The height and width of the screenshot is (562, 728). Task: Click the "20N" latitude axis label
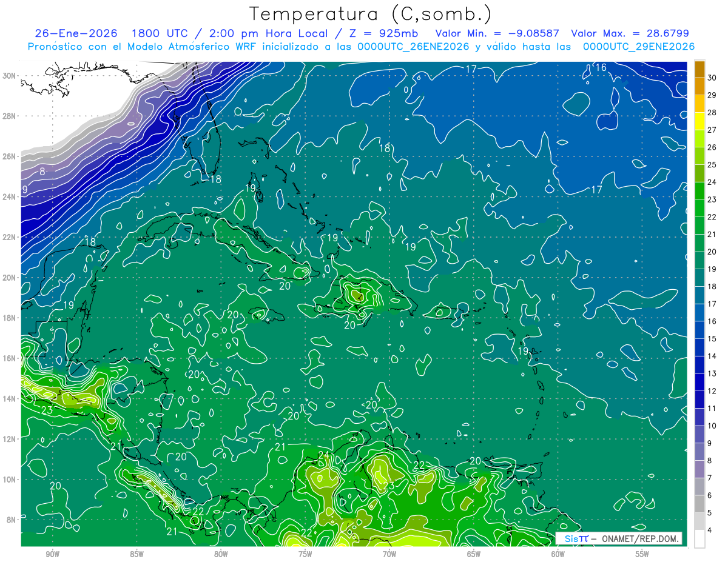coord(10,278)
